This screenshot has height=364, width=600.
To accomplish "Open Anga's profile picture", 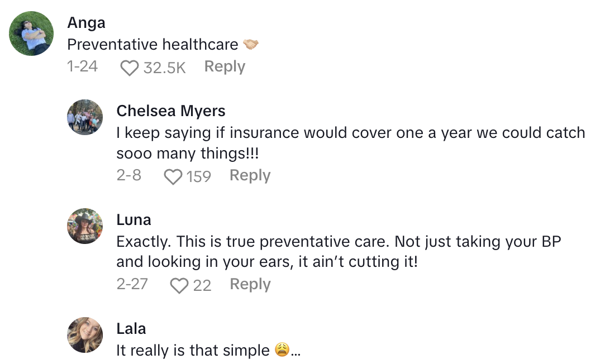I will (31, 33).
